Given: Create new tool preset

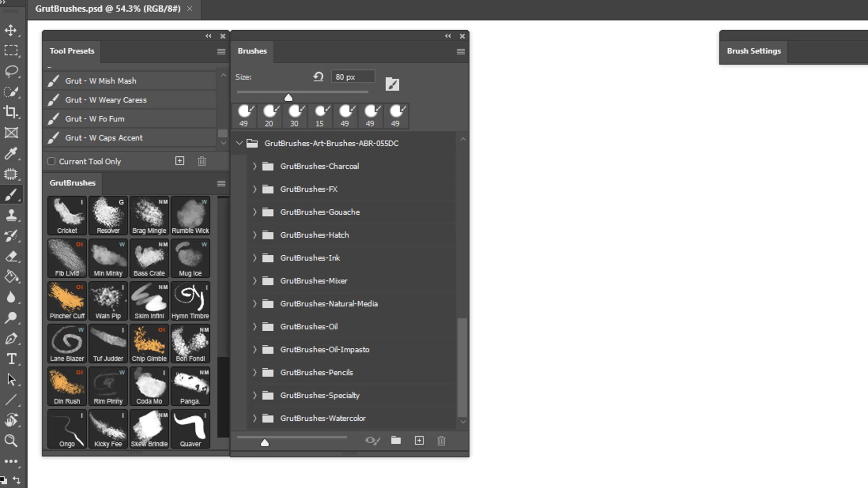Looking at the screenshot, I should pos(179,161).
